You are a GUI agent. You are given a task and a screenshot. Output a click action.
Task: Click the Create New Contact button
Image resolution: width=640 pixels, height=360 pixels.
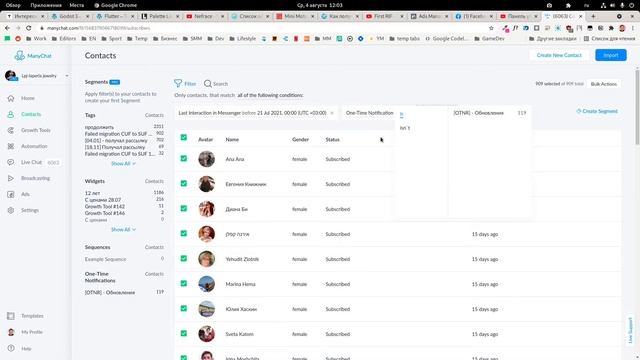click(x=559, y=55)
